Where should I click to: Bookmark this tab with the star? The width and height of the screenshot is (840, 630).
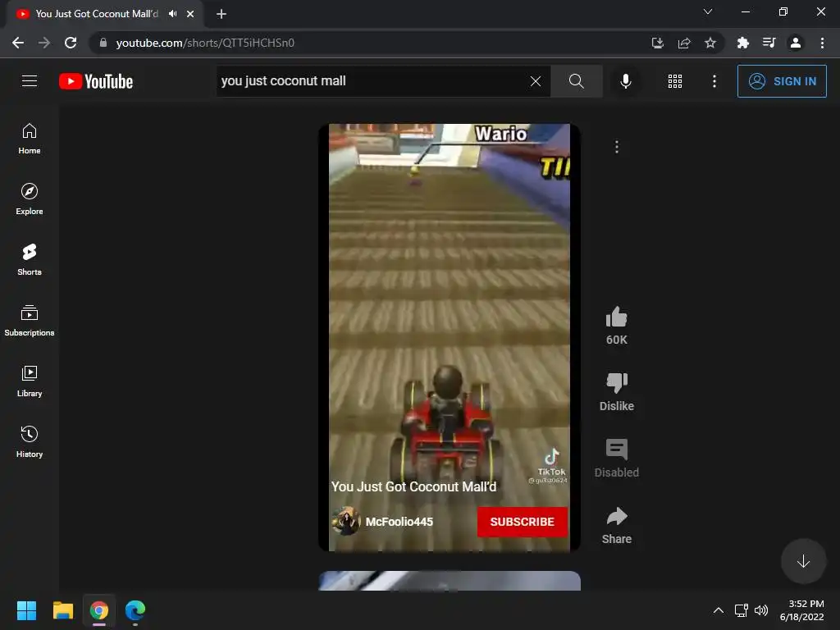[710, 43]
